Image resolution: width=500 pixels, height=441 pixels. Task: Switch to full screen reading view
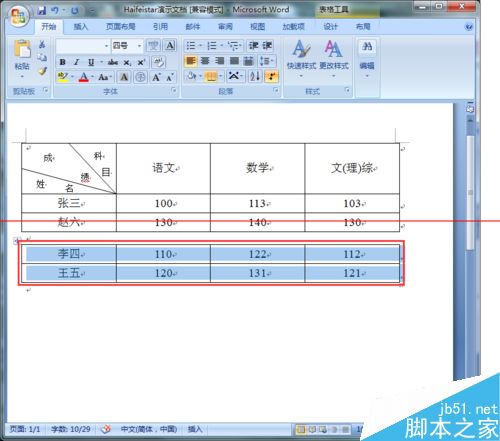[x=312, y=429]
